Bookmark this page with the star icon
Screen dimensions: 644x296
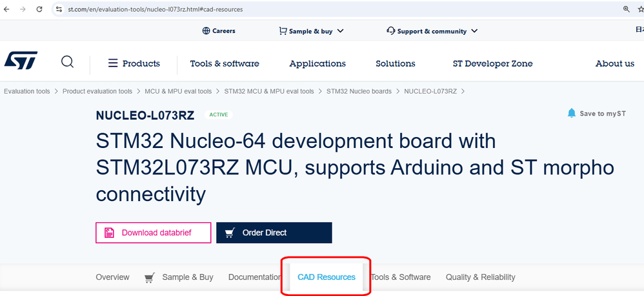click(x=641, y=9)
